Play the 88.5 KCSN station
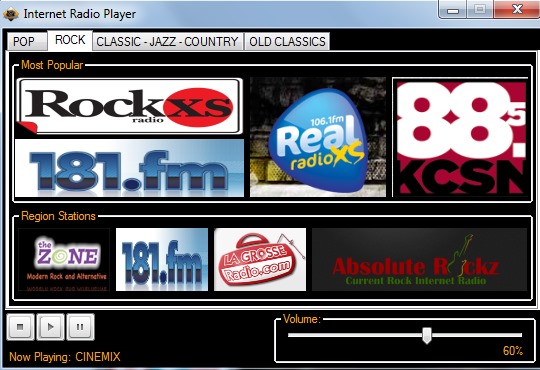Image resolution: width=540 pixels, height=370 pixels. (460, 137)
